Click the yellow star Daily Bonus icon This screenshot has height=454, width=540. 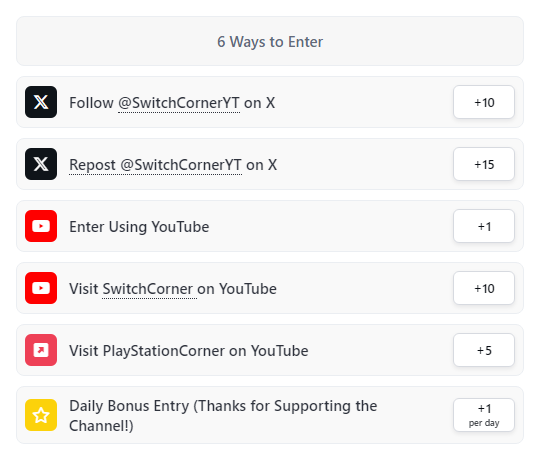click(41, 415)
